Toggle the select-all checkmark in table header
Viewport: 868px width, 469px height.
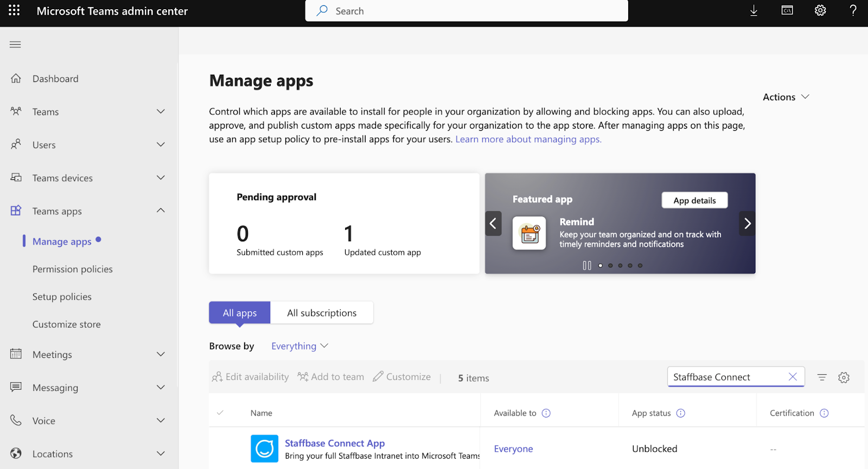(220, 413)
